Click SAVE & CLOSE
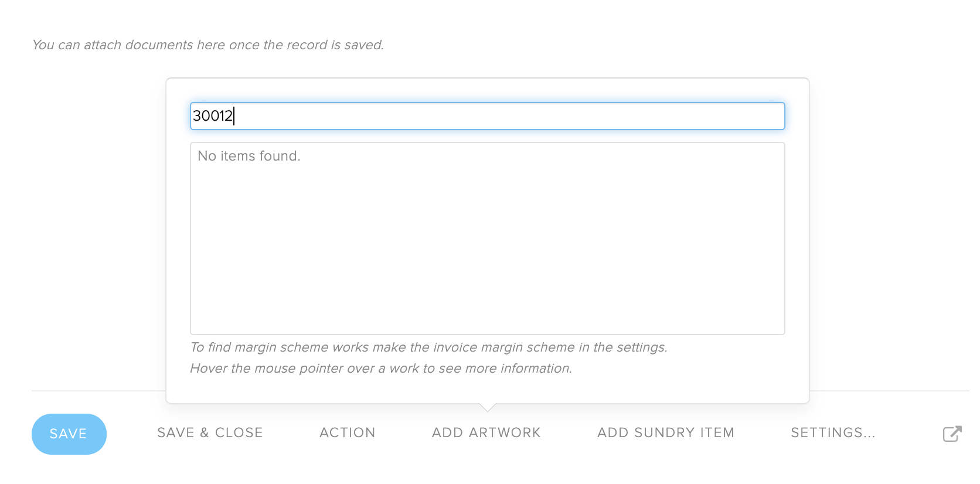Screen dimensions: 980x484 click(x=210, y=433)
